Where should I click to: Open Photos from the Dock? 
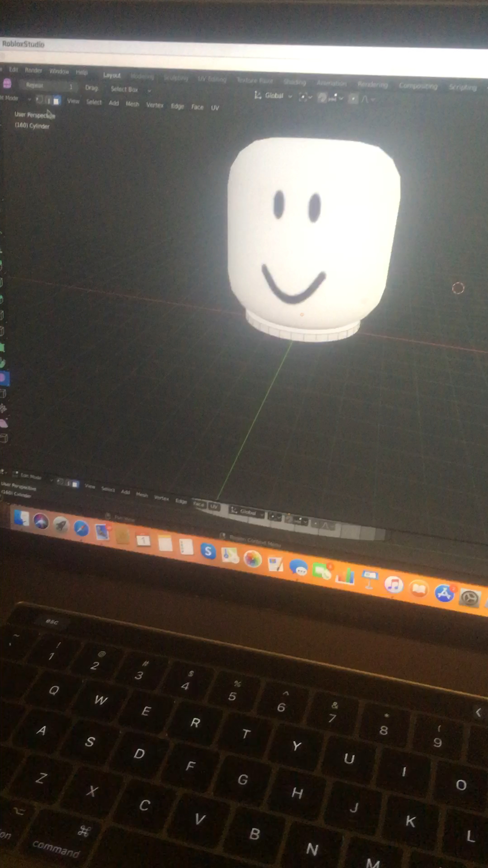click(x=252, y=559)
